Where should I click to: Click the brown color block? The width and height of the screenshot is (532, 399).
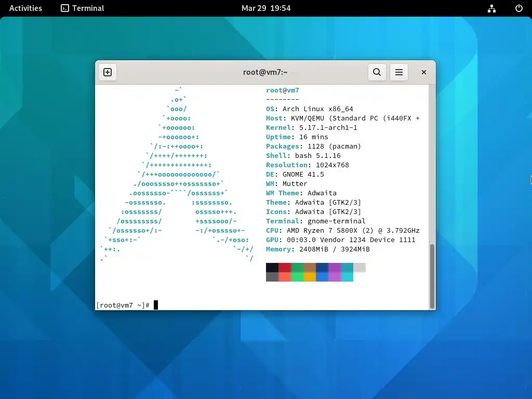310,268
